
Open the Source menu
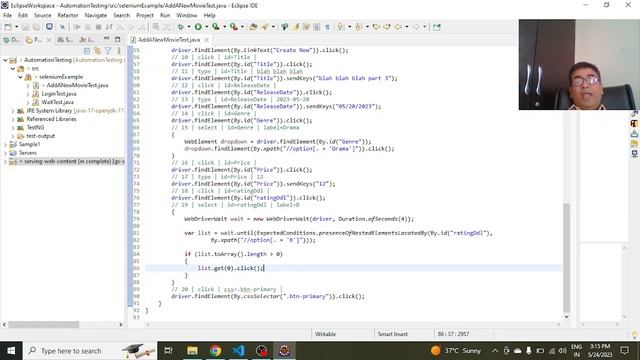(42, 16)
